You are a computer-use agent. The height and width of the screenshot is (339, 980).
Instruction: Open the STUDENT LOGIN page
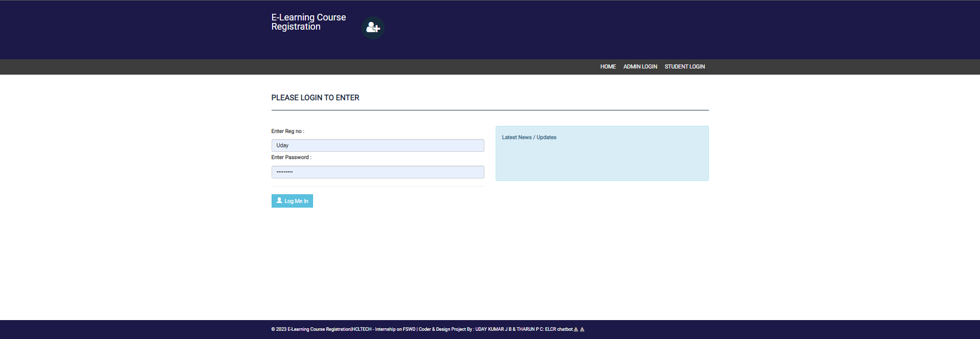pyautogui.click(x=684, y=66)
